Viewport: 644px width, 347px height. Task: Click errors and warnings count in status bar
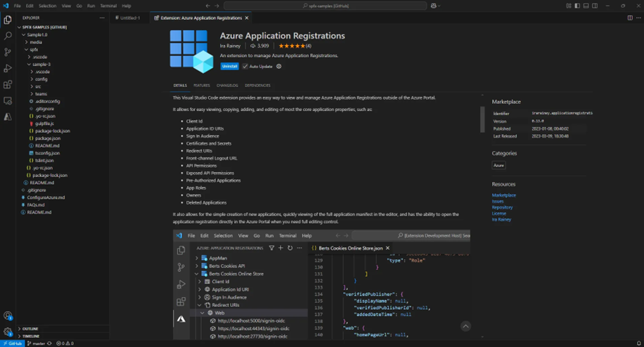(x=65, y=343)
